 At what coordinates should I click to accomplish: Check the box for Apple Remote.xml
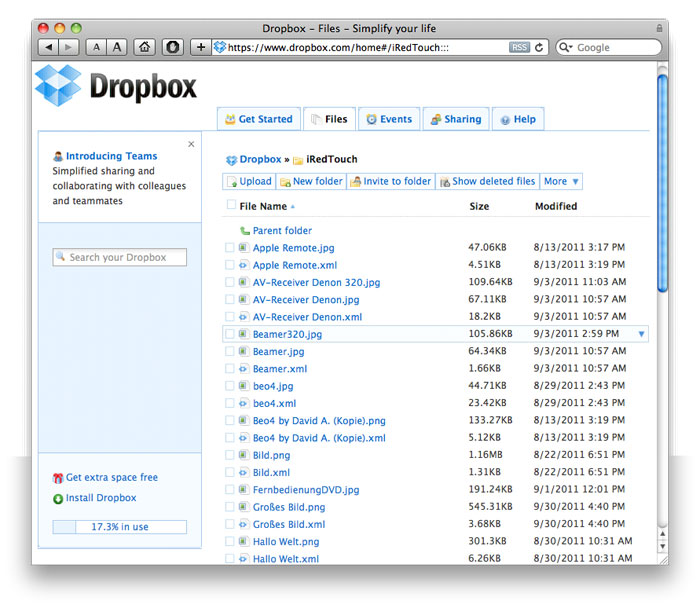click(x=229, y=265)
